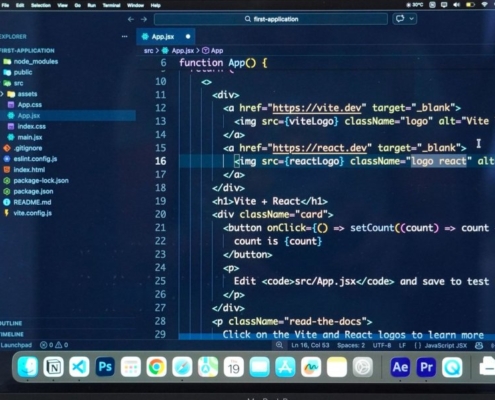Go forward with the right arrow
Viewport: 495px width, 400px height.
pyautogui.click(x=144, y=19)
